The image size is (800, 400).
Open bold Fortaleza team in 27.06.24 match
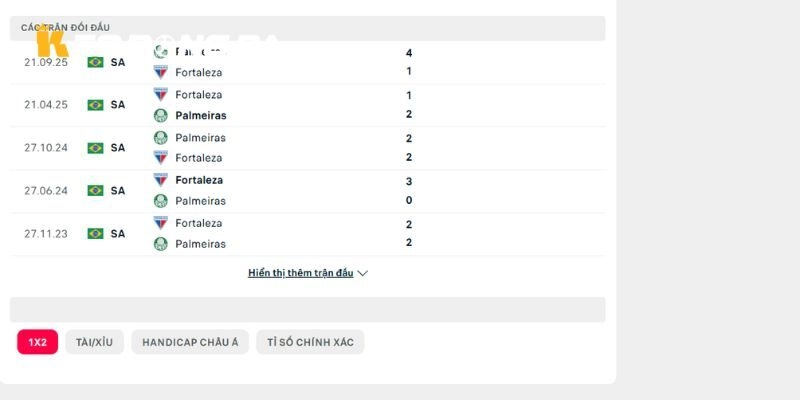(x=199, y=180)
